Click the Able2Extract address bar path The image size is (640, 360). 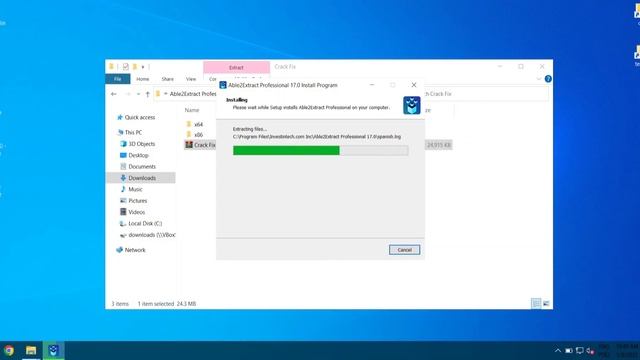point(193,94)
